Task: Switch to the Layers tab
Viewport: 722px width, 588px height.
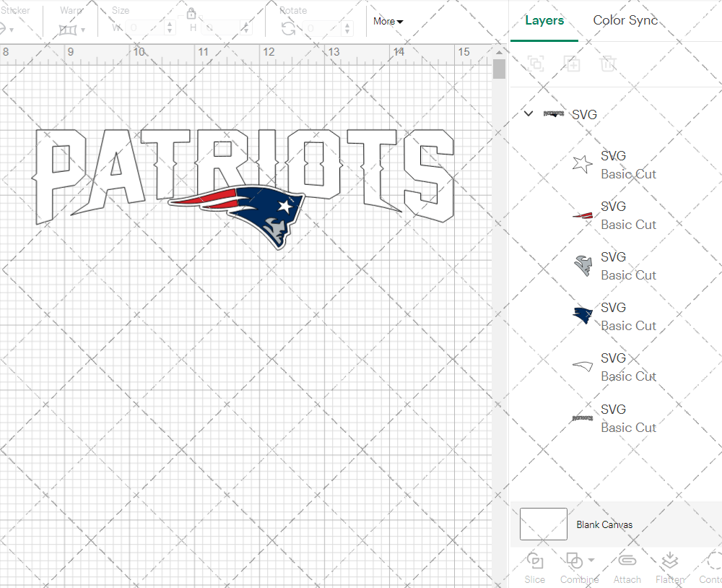Action: pyautogui.click(x=544, y=21)
